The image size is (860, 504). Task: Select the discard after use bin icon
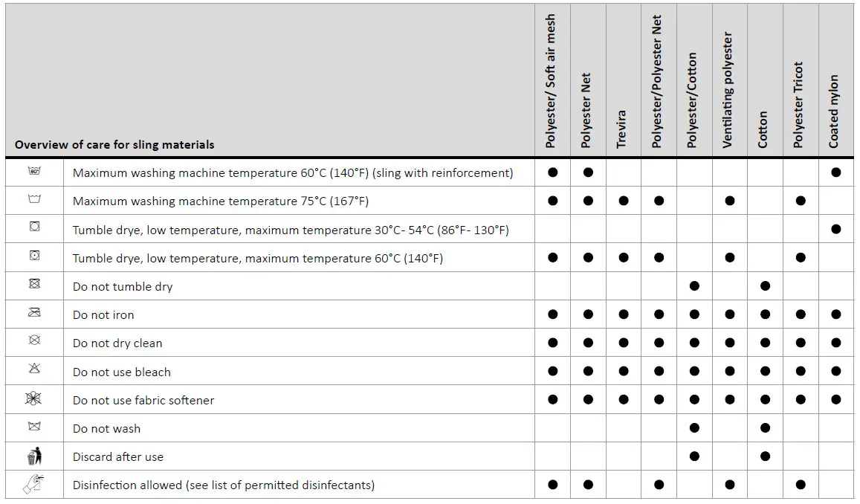tap(34, 456)
